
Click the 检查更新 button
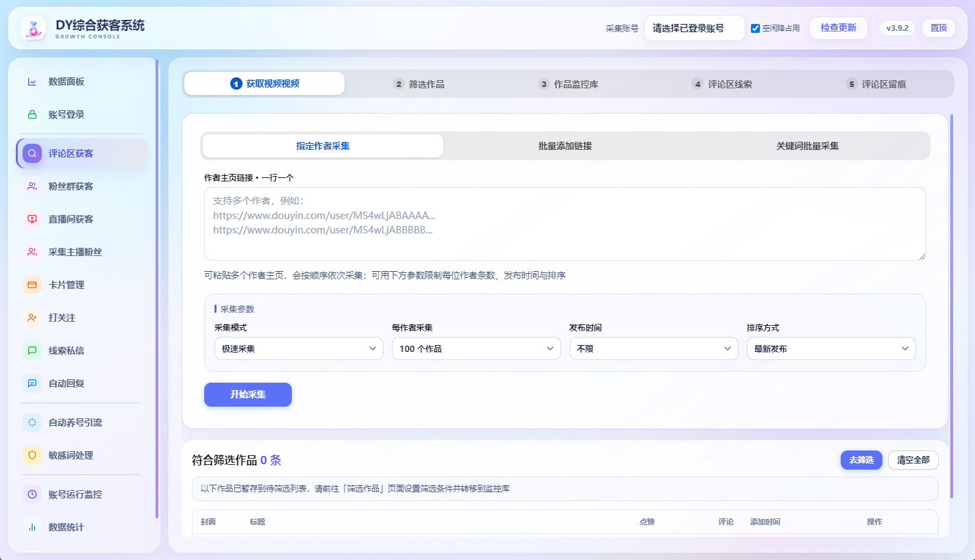[x=839, y=28]
